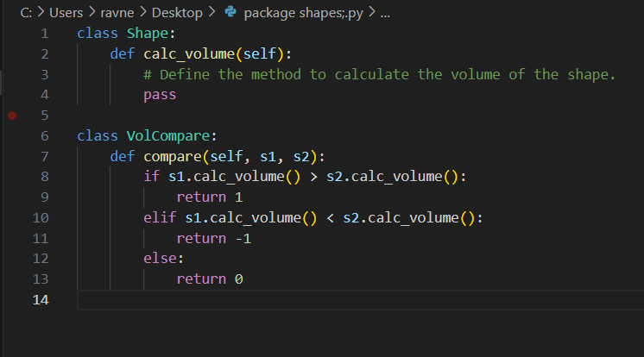Click 'return 1' on line 9
The height and width of the screenshot is (357, 644).
tap(210, 197)
